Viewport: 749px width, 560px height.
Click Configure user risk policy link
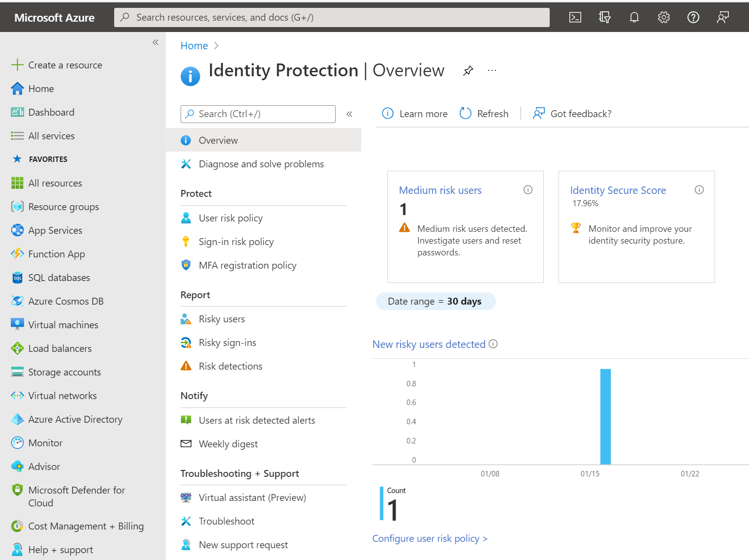pyautogui.click(x=430, y=538)
